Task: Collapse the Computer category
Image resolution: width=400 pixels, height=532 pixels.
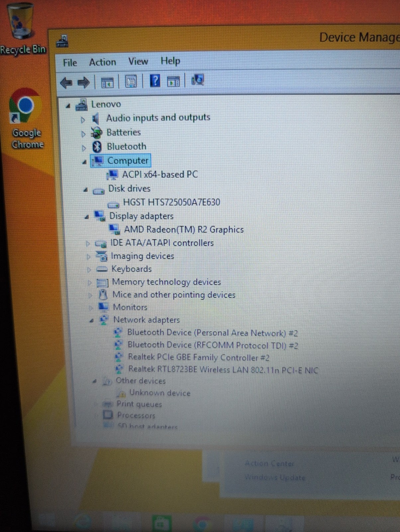Action: tap(84, 162)
